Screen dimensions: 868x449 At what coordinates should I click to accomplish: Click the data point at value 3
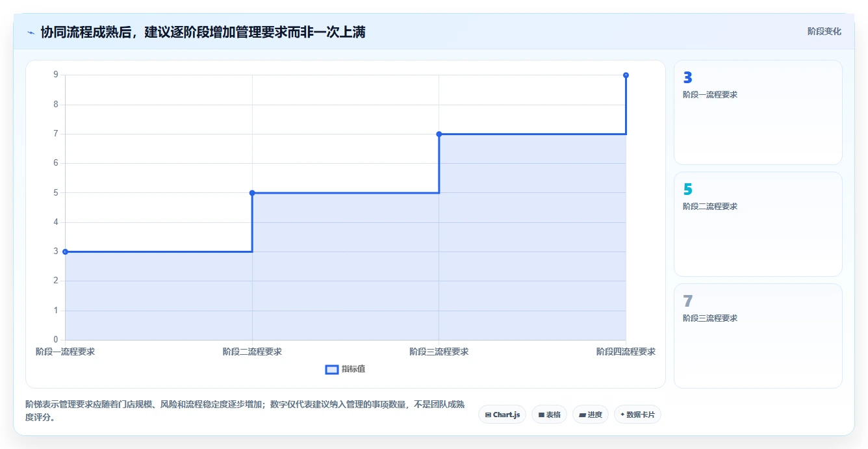[65, 251]
